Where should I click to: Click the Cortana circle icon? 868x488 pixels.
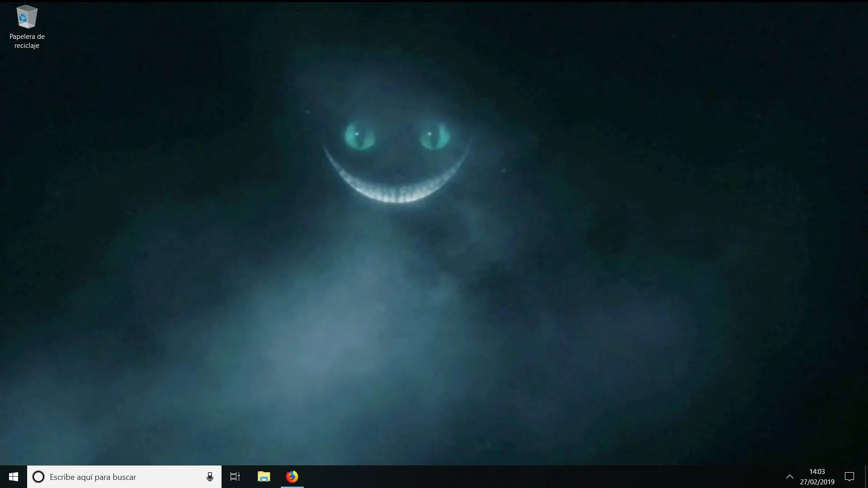pos(38,477)
